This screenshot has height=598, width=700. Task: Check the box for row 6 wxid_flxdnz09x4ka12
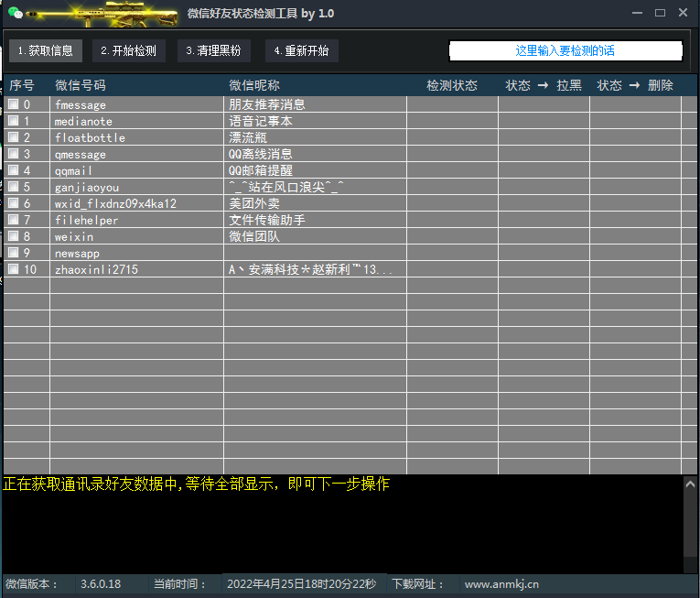[14, 203]
